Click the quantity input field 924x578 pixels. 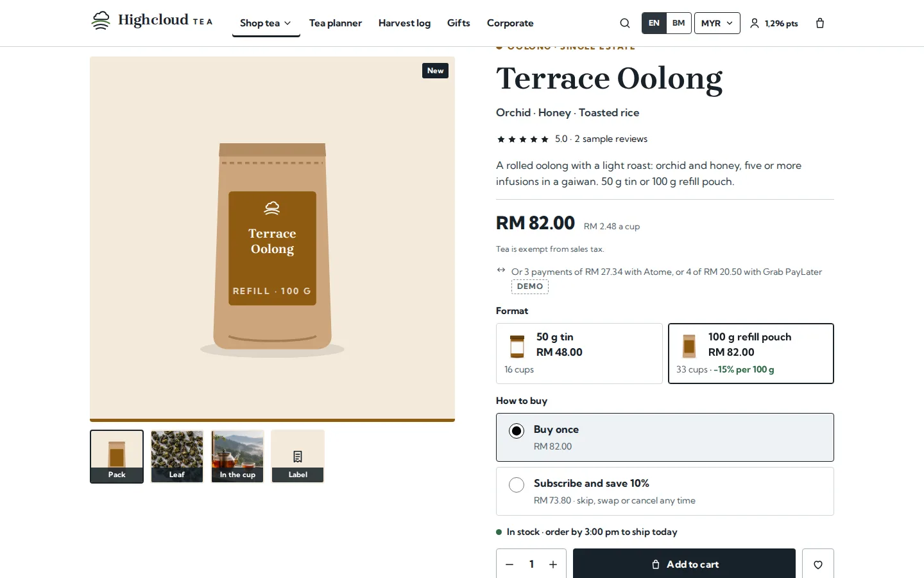tap(531, 565)
